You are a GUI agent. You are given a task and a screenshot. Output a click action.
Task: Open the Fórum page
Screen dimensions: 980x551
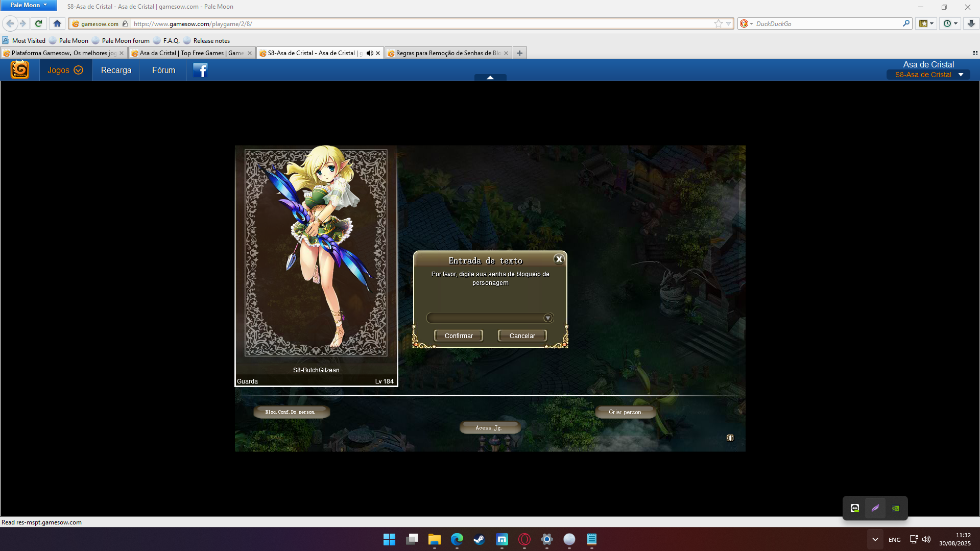[163, 70]
